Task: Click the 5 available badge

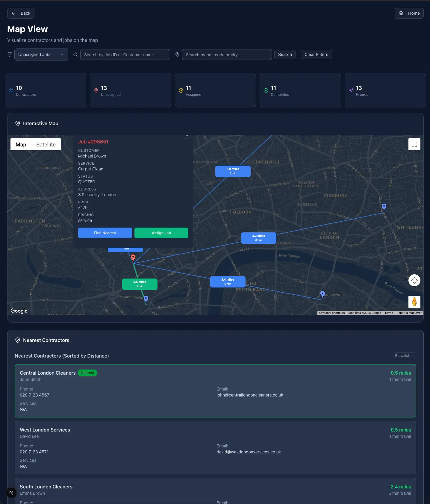Action: (x=404, y=356)
